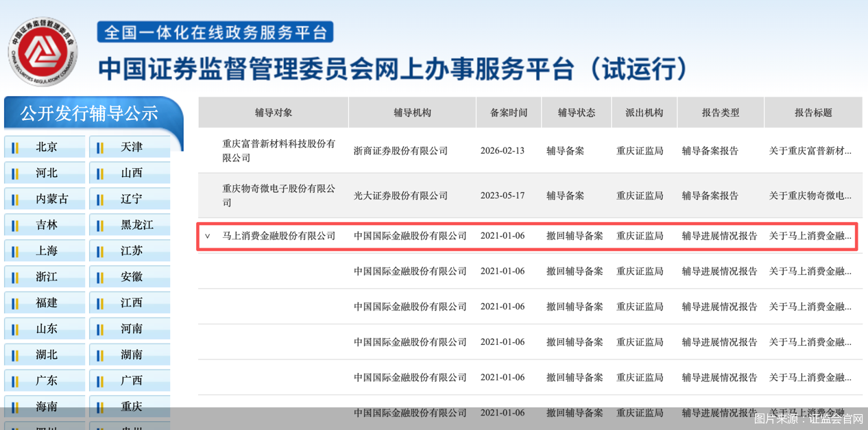Select the 北京 region button
Image resolution: width=868 pixels, height=430 pixels.
pos(45,147)
